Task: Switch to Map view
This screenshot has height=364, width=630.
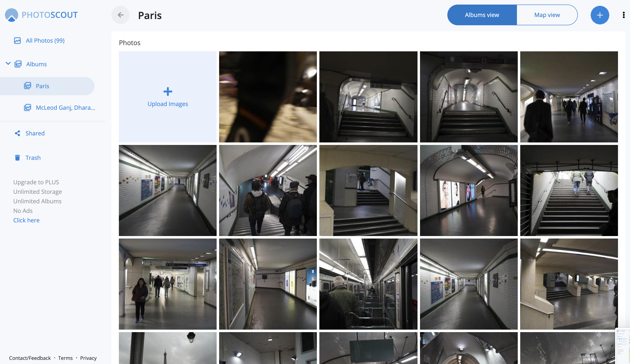Action: 547,15
